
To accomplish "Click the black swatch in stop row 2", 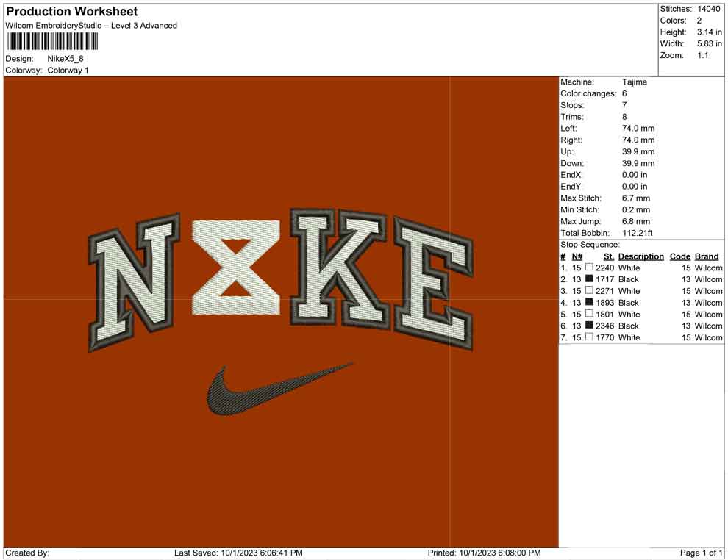I will tap(589, 279).
